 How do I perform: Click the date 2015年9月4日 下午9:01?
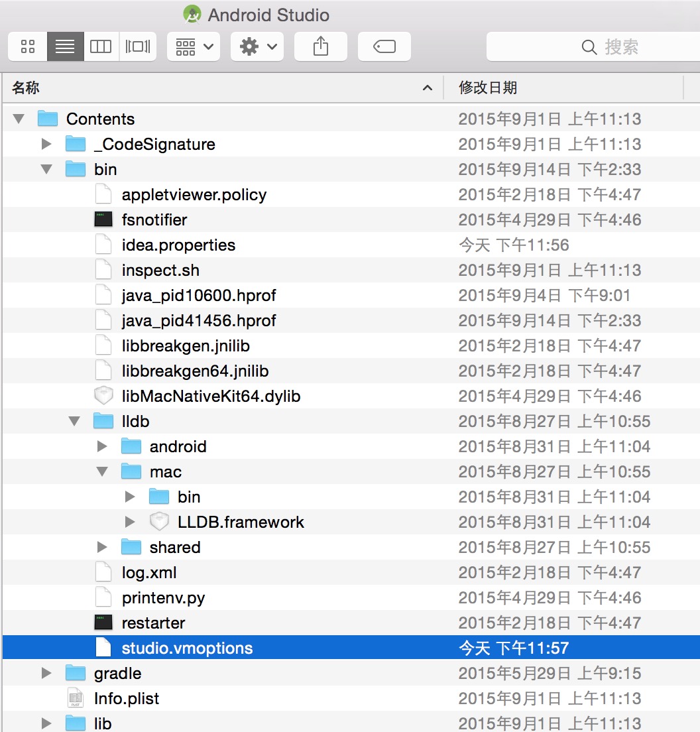click(544, 295)
